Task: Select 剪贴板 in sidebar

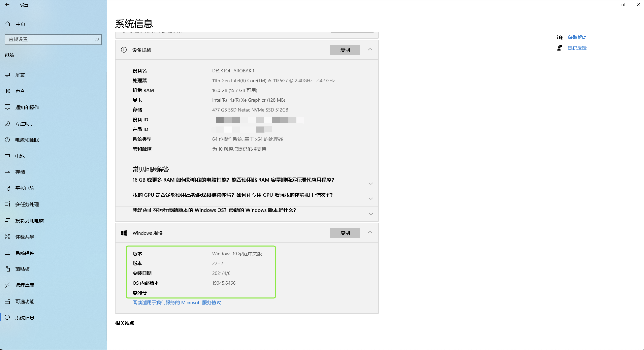Action: point(23,269)
